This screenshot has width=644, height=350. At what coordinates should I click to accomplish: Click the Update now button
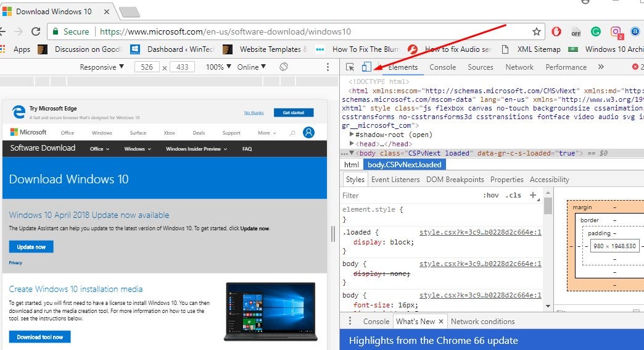tap(31, 247)
